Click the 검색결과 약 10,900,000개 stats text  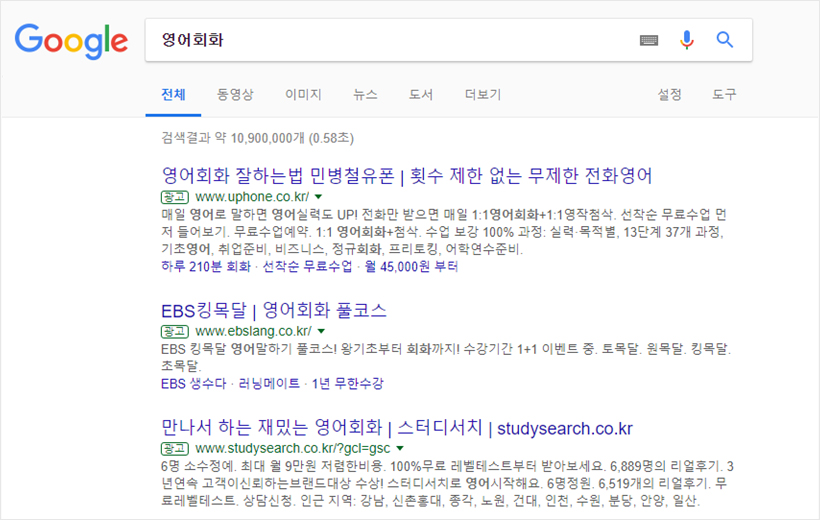coord(257,138)
